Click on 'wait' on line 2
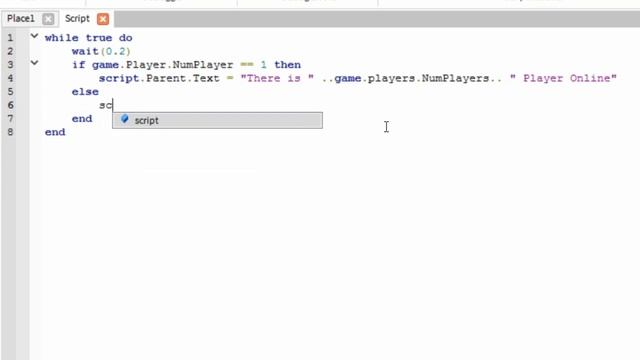Screen dimensions: 640x360 coord(85,51)
